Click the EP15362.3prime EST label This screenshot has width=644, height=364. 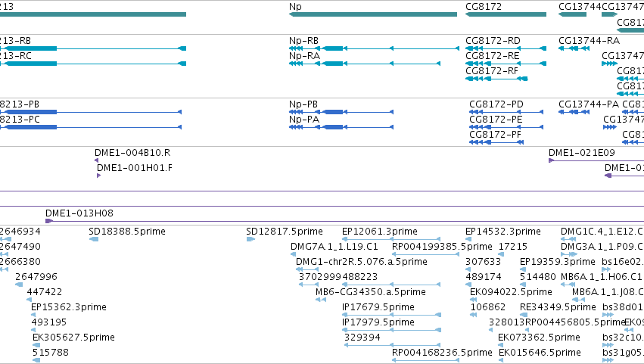click(x=69, y=307)
